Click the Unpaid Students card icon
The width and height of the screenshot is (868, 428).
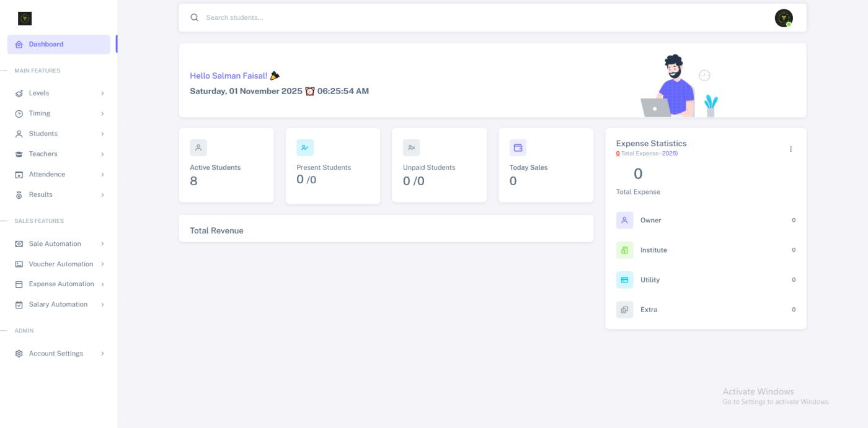(411, 147)
